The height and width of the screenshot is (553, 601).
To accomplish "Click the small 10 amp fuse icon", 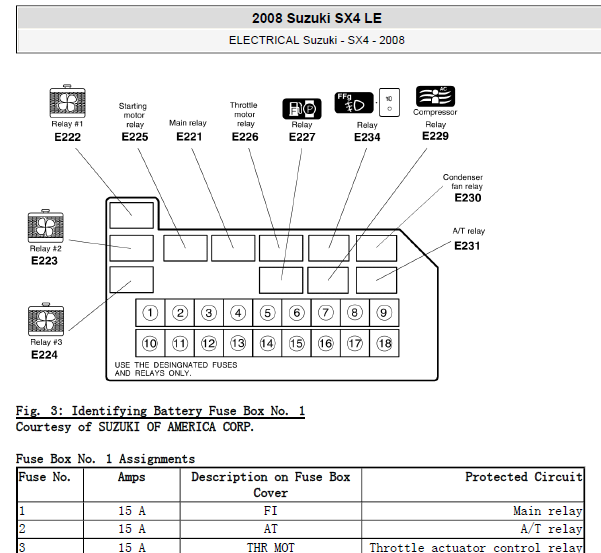I will [x=389, y=102].
